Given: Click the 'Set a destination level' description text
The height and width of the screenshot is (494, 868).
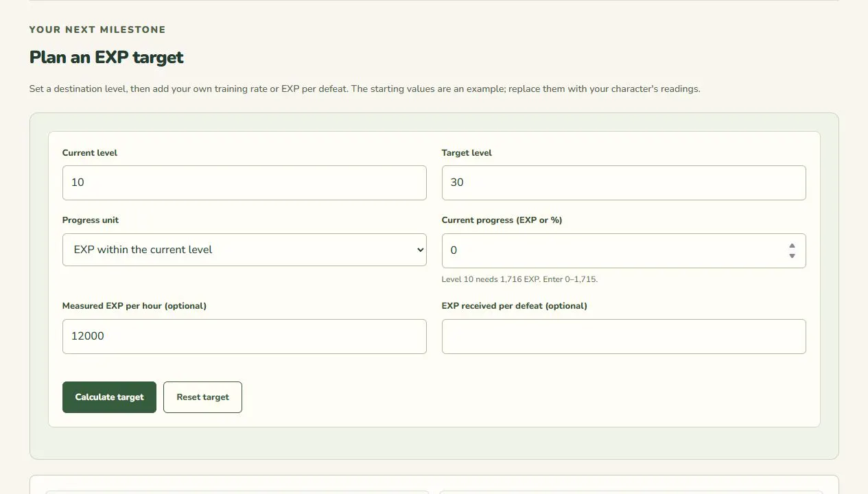Looking at the screenshot, I should (364, 89).
